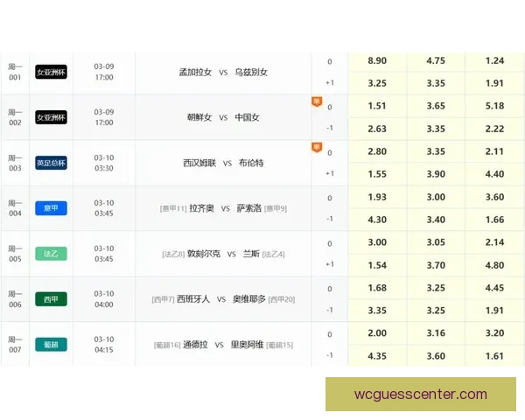Select 3.16 draw odds in match 007

(x=436, y=333)
